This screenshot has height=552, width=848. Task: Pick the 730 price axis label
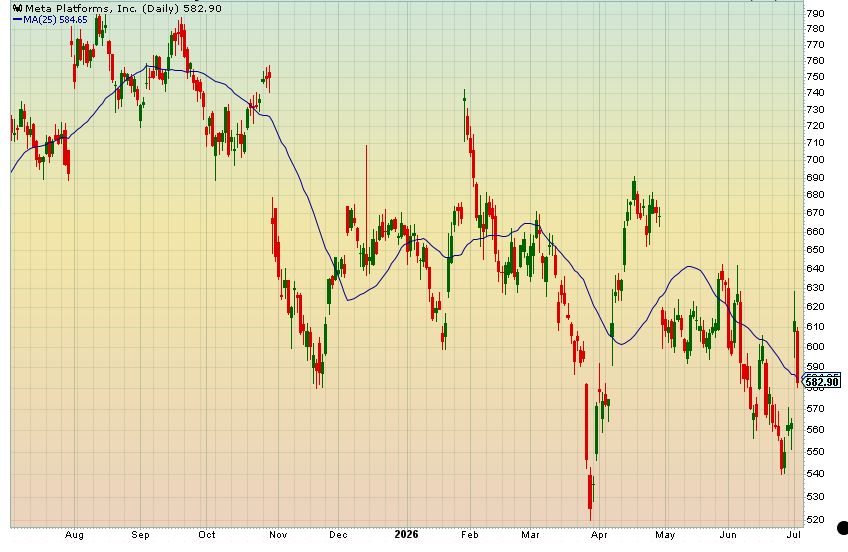pos(815,110)
